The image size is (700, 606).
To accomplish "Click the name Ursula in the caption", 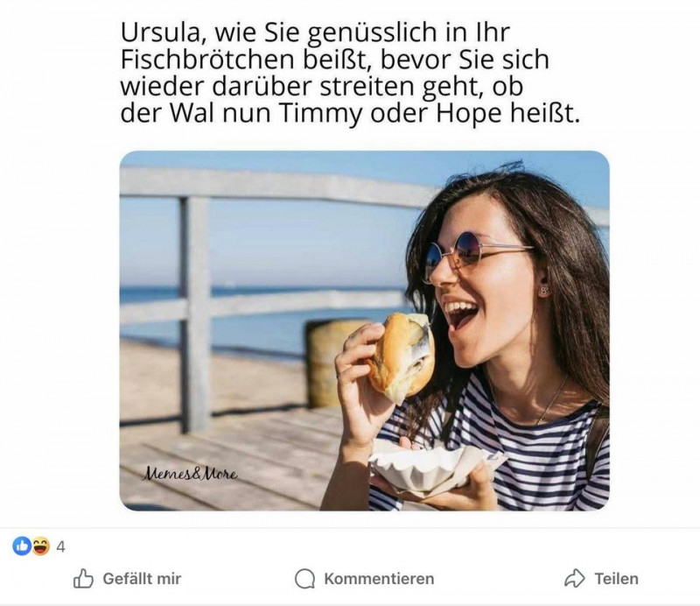I will (x=163, y=33).
